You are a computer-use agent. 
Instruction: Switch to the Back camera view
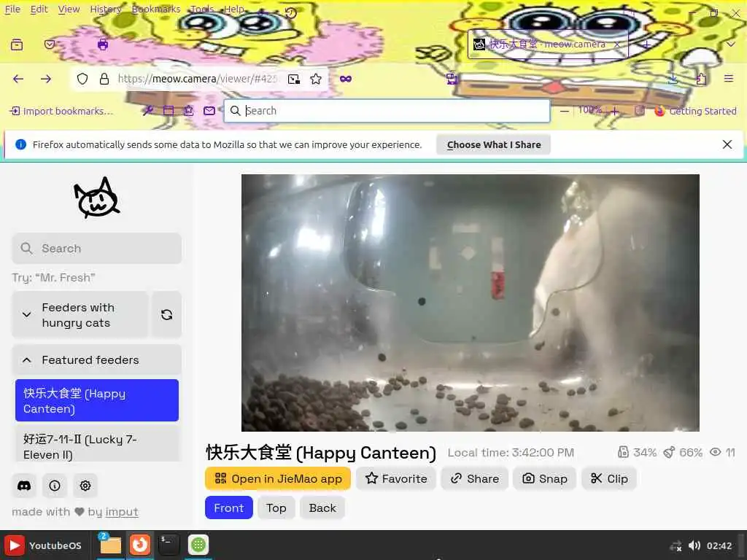[x=322, y=508]
